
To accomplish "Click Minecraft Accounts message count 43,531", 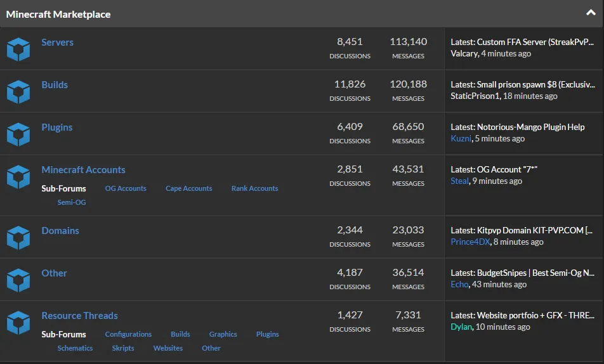I will click(409, 169).
